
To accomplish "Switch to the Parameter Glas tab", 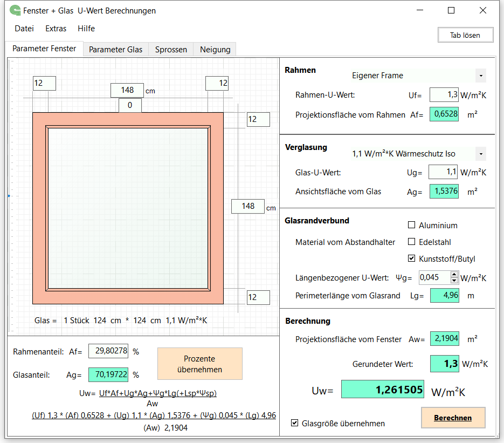I will [x=116, y=49].
